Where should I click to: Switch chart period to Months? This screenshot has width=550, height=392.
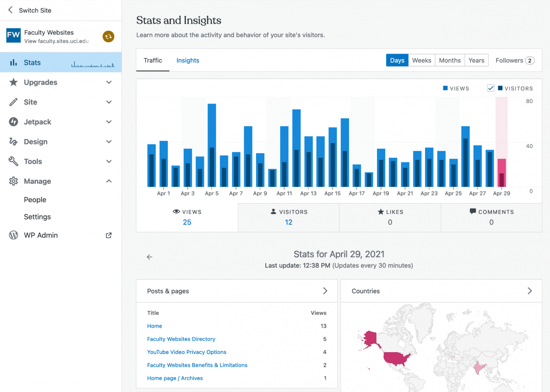(450, 61)
